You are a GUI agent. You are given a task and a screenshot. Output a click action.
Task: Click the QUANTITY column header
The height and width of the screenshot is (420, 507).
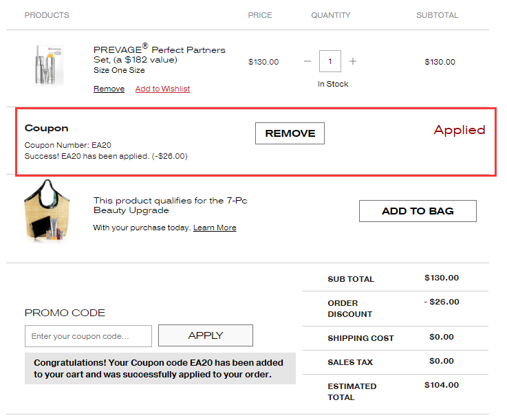pyautogui.click(x=330, y=15)
